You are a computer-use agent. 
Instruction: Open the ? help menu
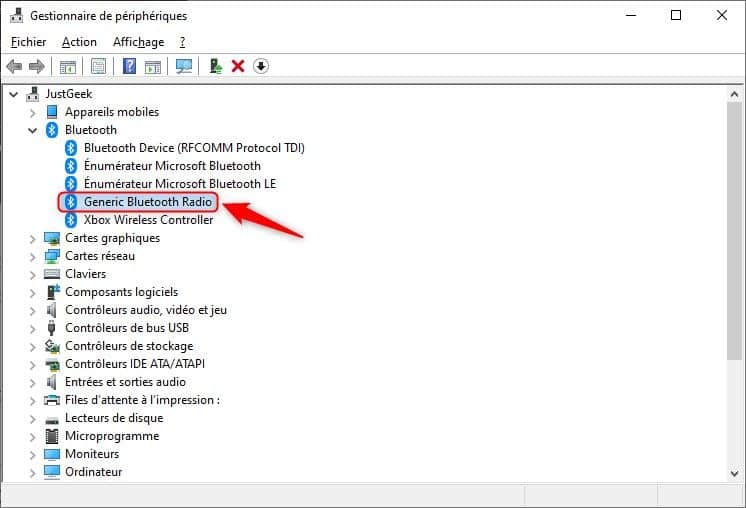[x=182, y=42]
